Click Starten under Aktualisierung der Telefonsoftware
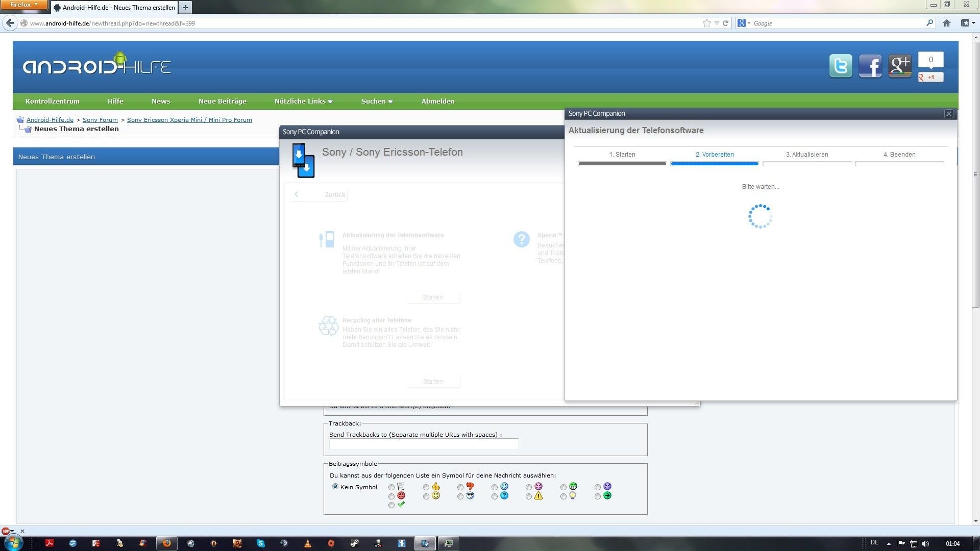This screenshot has height=551, width=980. 433,297
